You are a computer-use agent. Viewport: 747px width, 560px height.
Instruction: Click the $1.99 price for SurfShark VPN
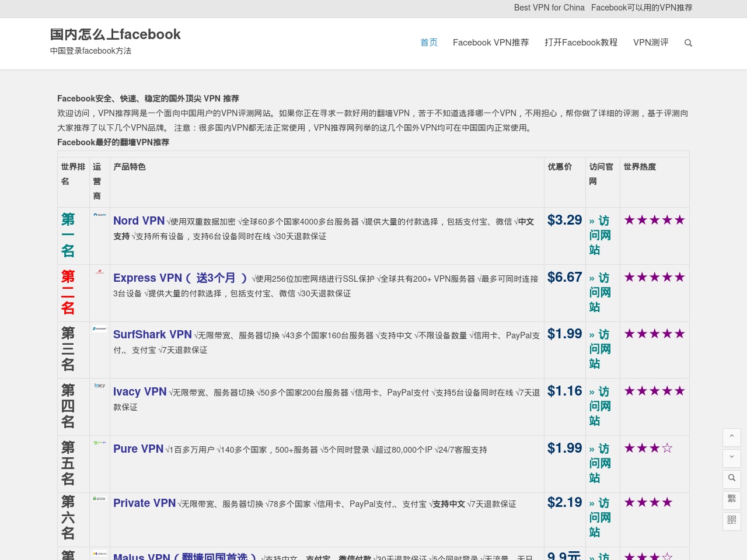565,334
